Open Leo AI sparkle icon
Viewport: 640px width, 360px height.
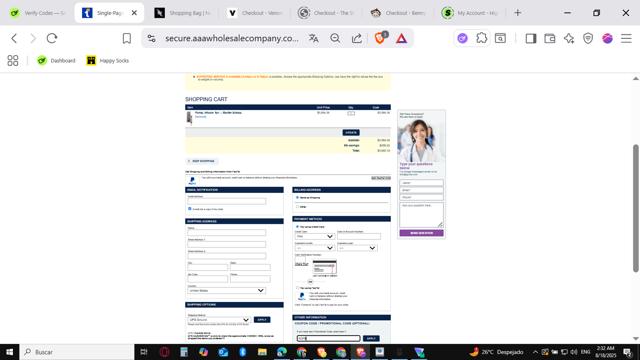pyautogui.click(x=569, y=38)
